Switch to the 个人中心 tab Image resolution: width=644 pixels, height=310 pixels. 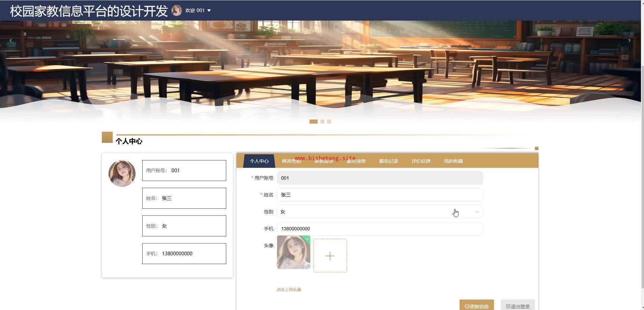(259, 161)
